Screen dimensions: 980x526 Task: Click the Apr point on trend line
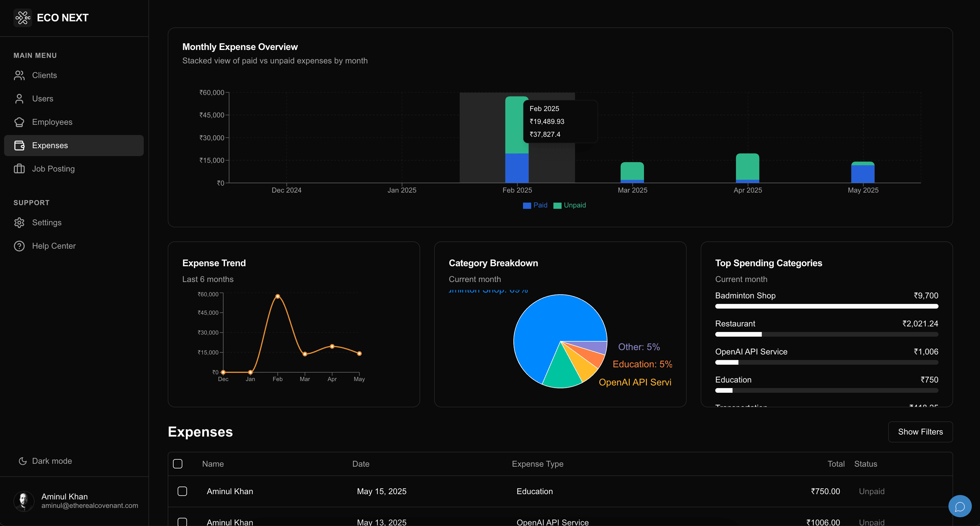coord(332,346)
